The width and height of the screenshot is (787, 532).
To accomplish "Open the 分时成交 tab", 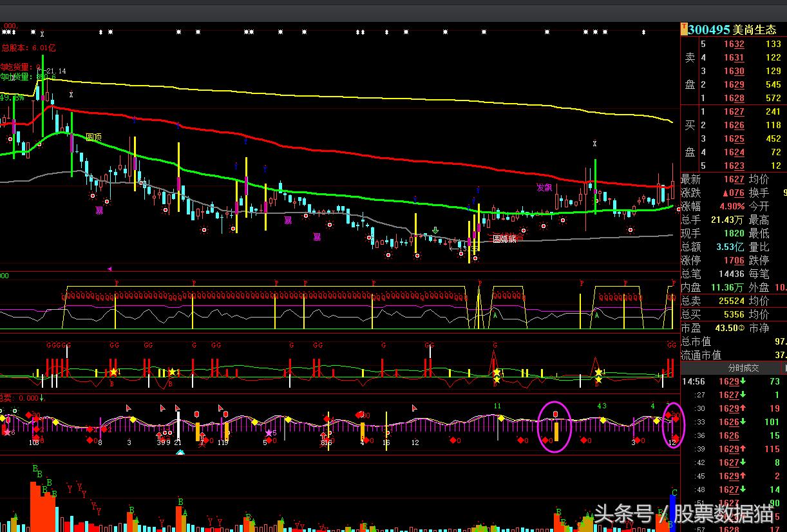I will 743,368.
